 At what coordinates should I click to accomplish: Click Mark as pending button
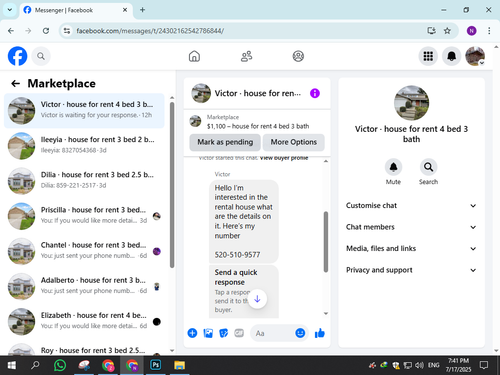[x=225, y=142]
